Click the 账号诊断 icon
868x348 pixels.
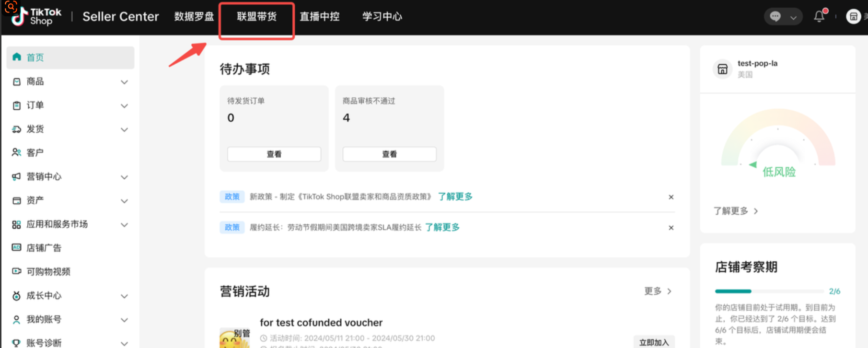tap(17, 343)
